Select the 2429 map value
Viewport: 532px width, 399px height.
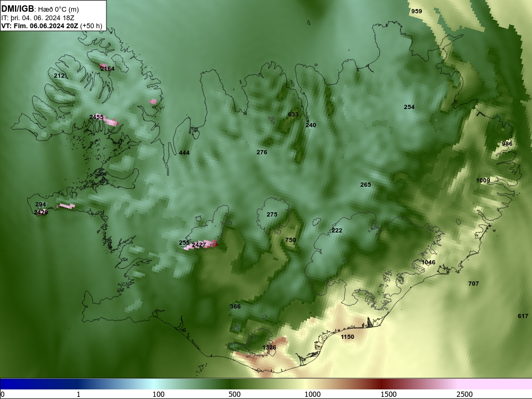(41, 212)
